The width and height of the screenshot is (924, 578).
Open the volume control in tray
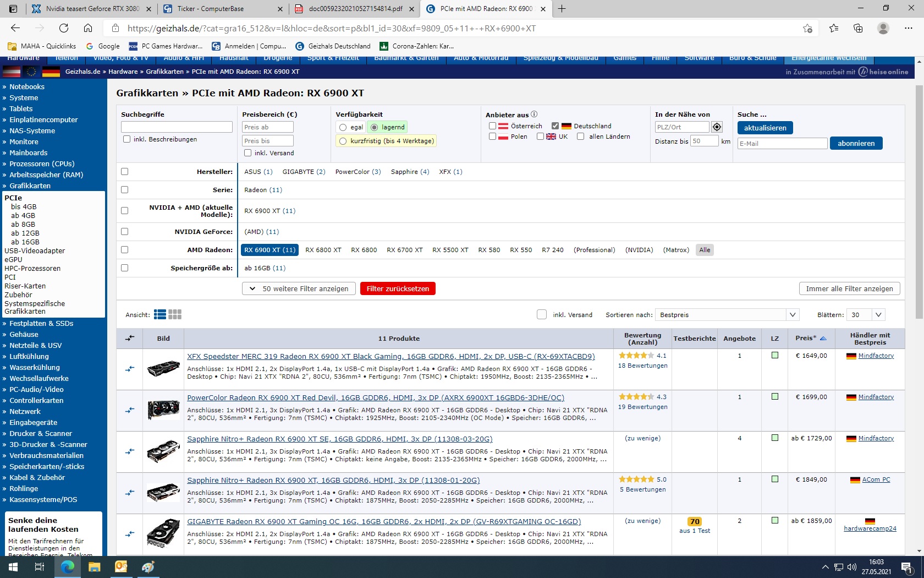(x=852, y=567)
